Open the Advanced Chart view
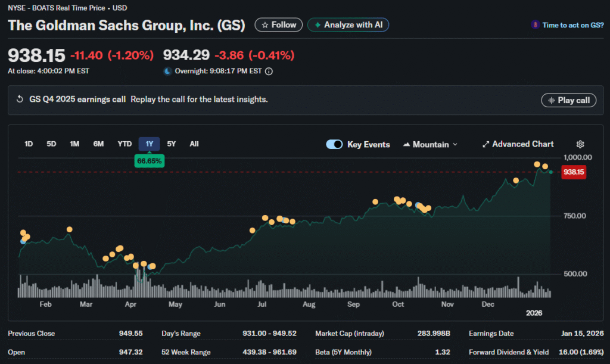 coord(518,144)
